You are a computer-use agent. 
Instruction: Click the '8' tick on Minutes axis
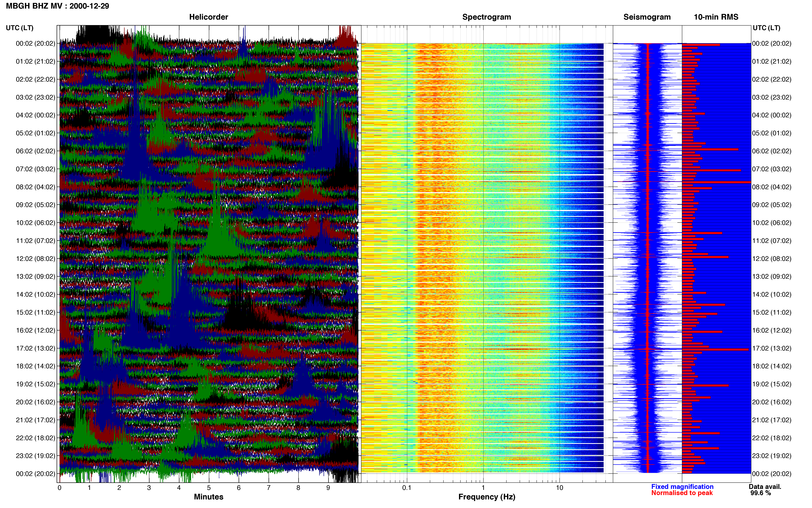(298, 488)
